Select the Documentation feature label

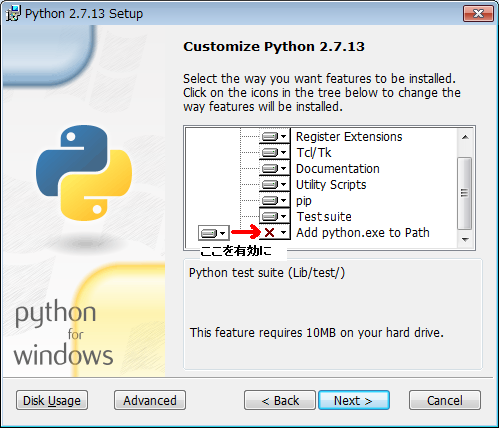pos(338,169)
